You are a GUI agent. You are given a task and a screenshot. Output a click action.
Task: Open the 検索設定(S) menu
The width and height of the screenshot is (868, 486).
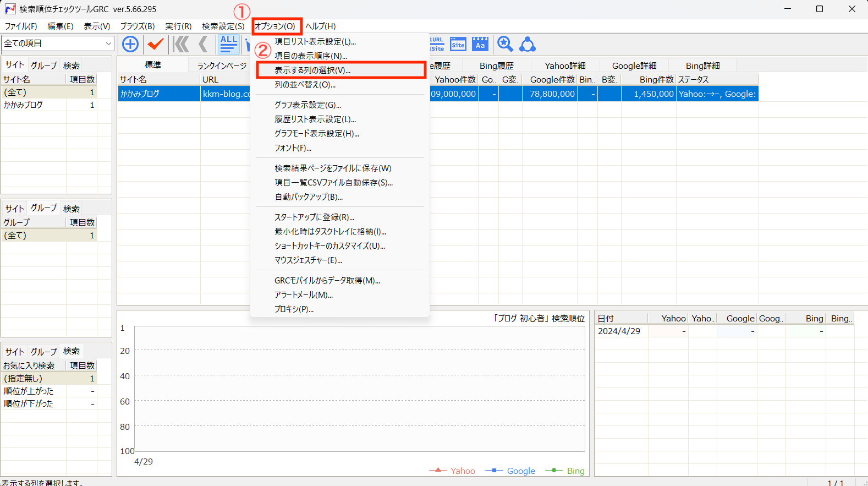(x=223, y=26)
